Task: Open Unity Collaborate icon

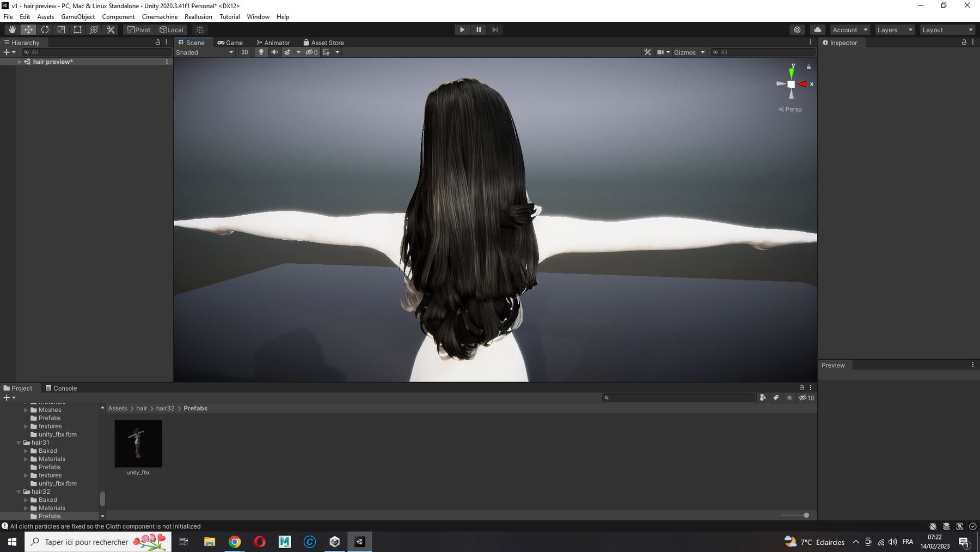Action: point(797,30)
